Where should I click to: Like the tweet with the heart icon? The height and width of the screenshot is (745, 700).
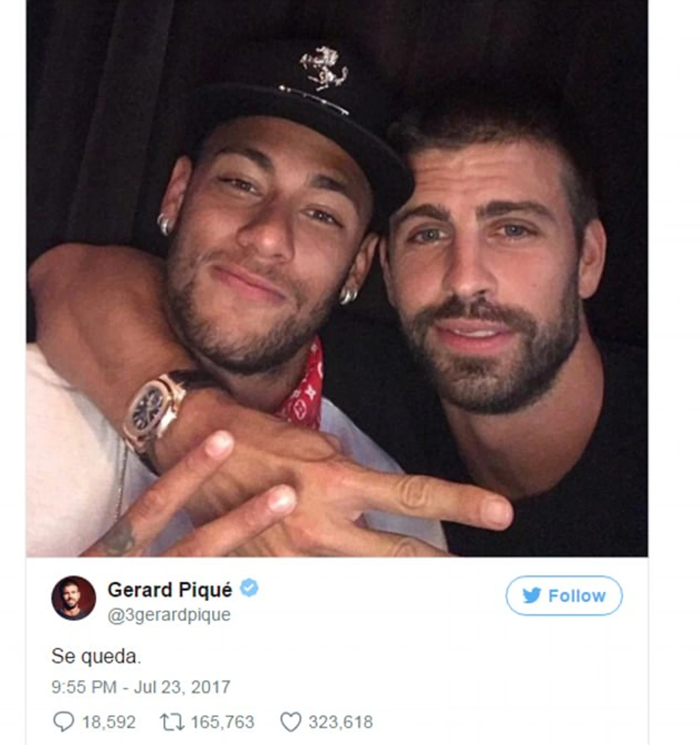[x=291, y=722]
